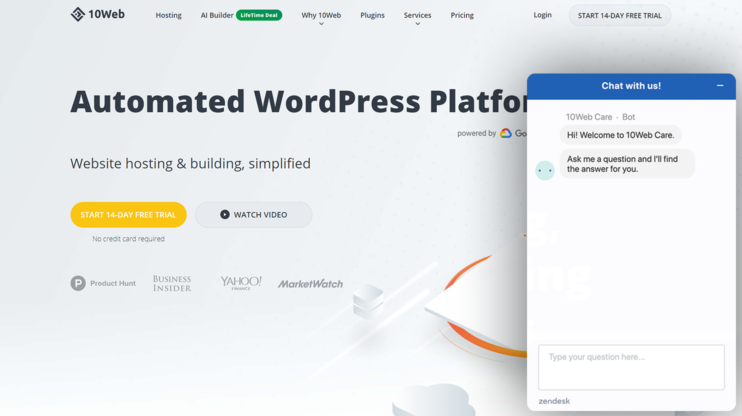The height and width of the screenshot is (416, 742).
Task: Click the 'powered by' text
Action: [476, 133]
